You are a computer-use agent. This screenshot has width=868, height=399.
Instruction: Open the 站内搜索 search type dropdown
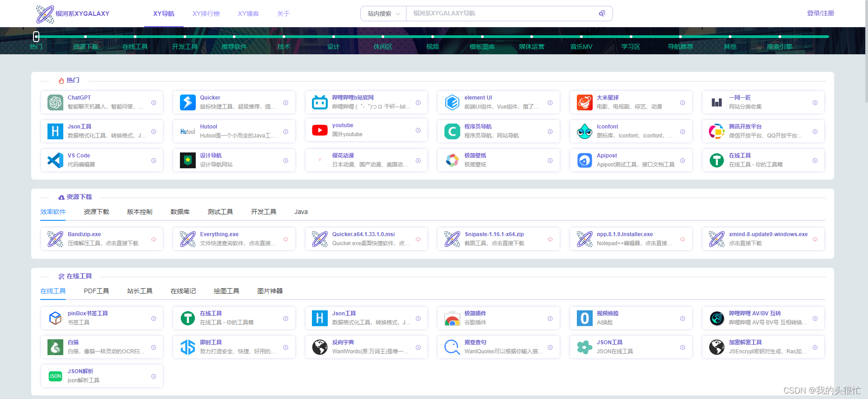coord(383,14)
